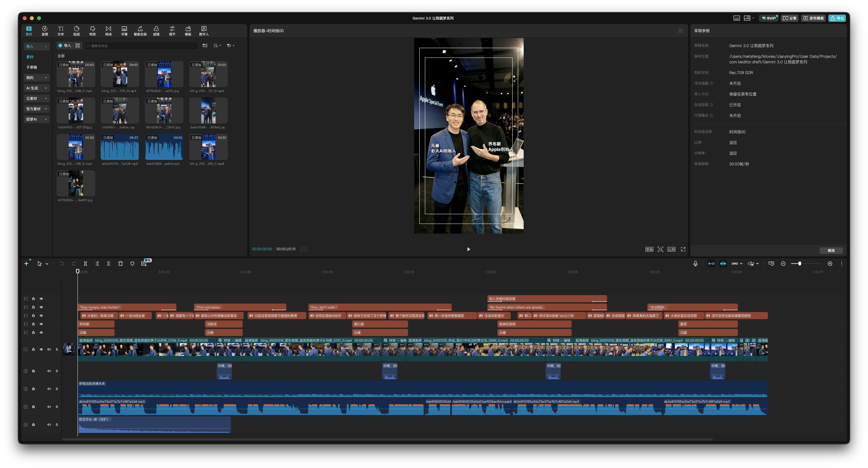Hide the "Stay hungry, stay foolish" text track
This screenshot has height=468, width=868.
[x=41, y=307]
